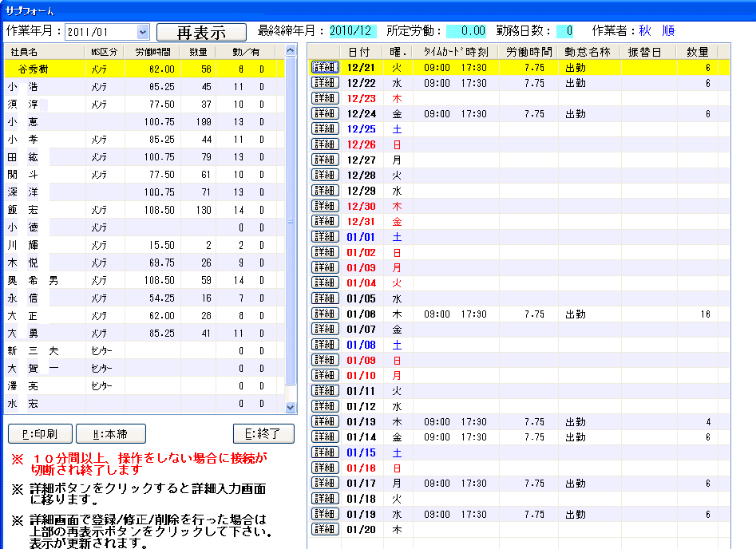Open 詳細 for date 12/21
The height and width of the screenshot is (549, 756).
pyautogui.click(x=324, y=68)
